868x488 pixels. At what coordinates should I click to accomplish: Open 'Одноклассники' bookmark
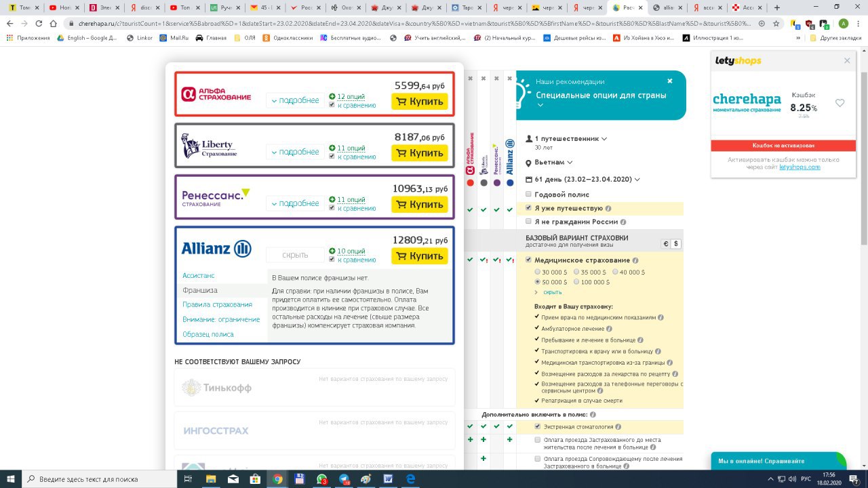point(287,38)
